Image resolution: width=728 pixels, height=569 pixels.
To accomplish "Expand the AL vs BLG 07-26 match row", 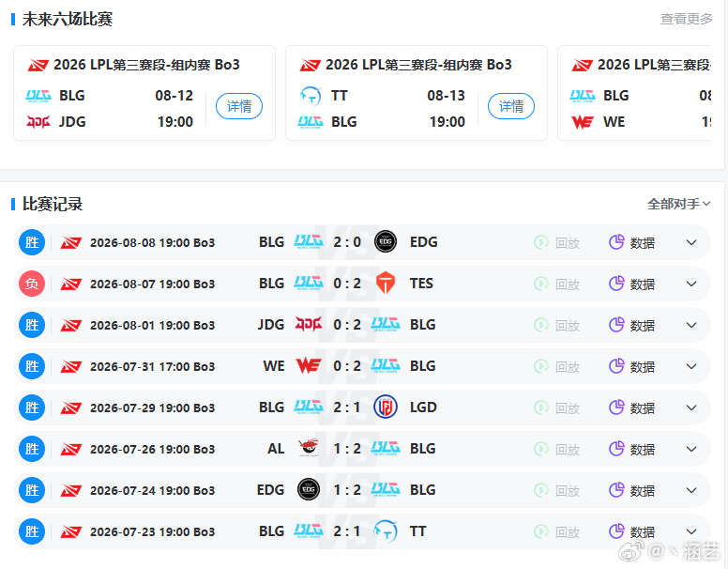I will (691, 449).
